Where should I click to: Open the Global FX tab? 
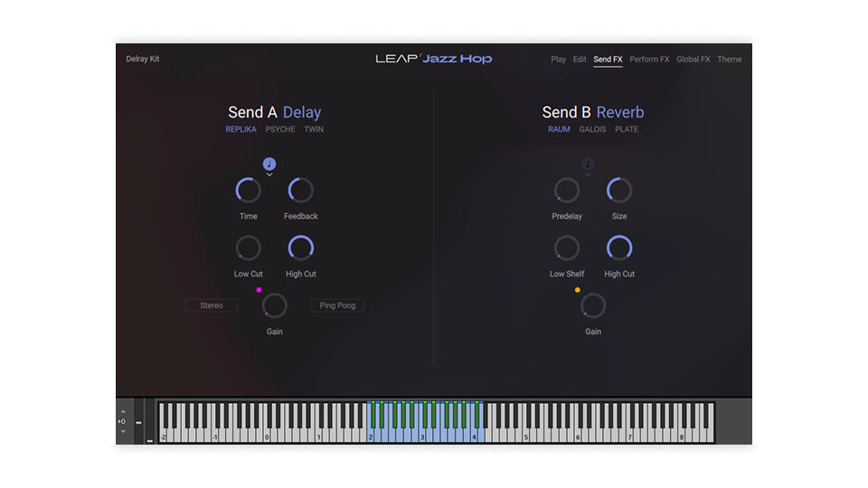[x=693, y=60]
